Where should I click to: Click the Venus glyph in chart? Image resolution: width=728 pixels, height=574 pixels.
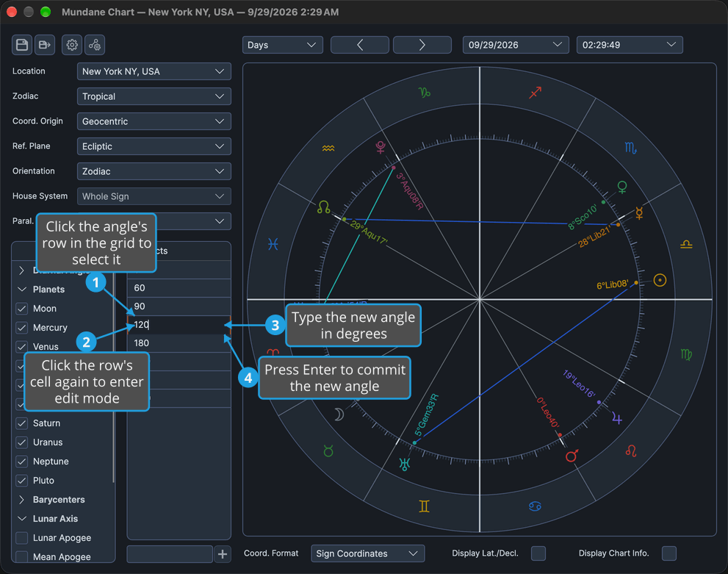pos(622,187)
